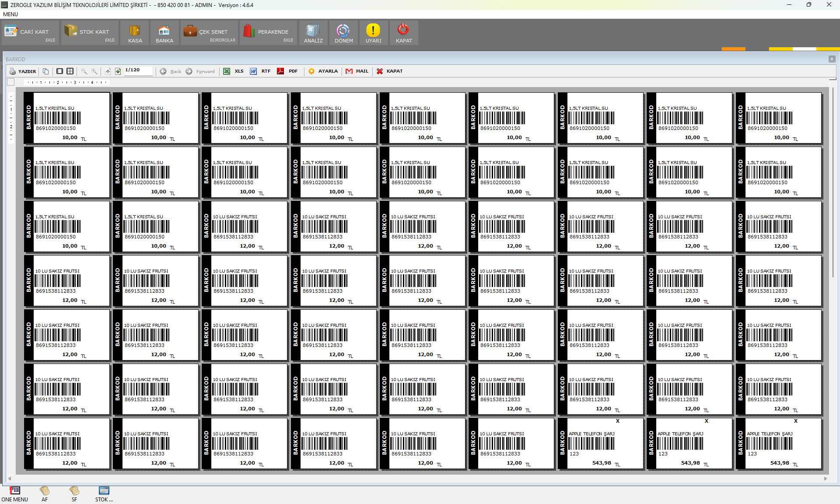The height and width of the screenshot is (504, 840).
Task: Select the first 10 LU SAKIZ FRUTSI label
Action: (x=245, y=227)
